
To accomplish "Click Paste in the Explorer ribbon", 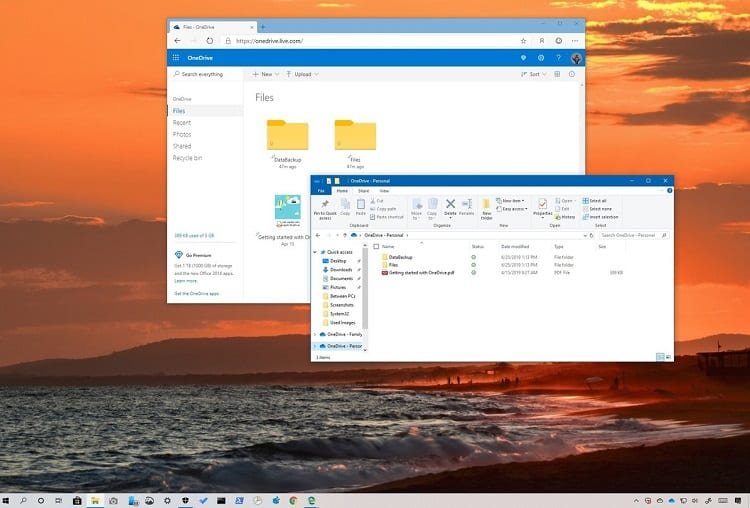I will [361, 208].
